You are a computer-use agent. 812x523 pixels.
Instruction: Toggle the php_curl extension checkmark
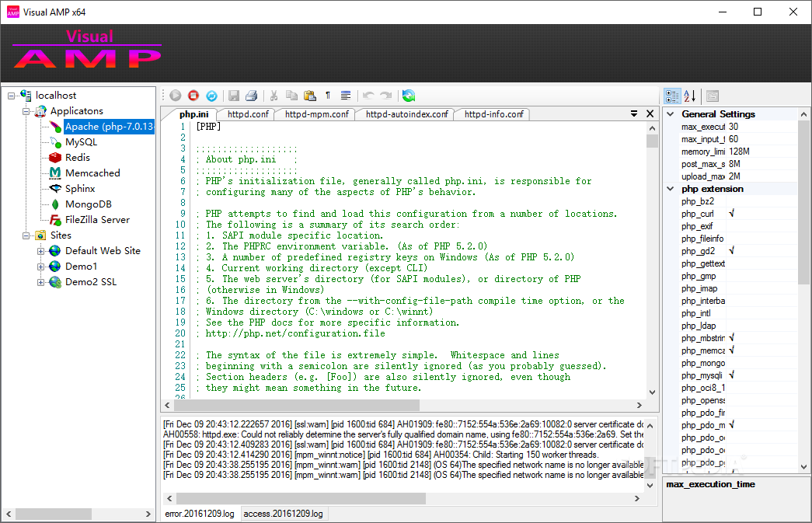tap(731, 214)
